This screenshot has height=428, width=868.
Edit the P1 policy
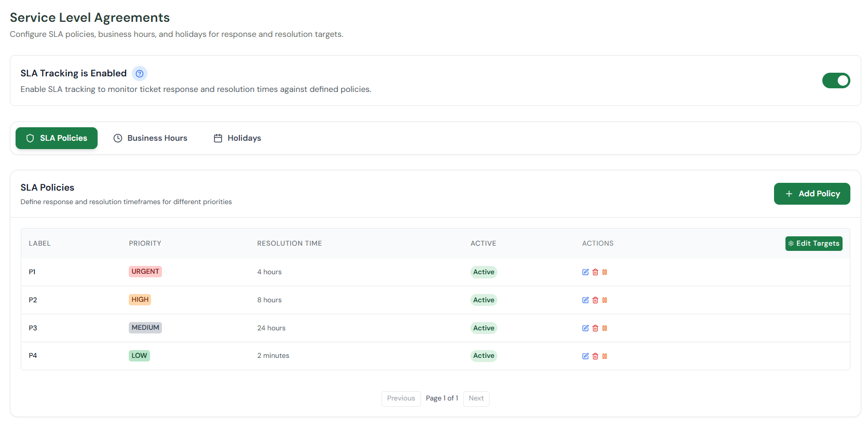click(586, 272)
